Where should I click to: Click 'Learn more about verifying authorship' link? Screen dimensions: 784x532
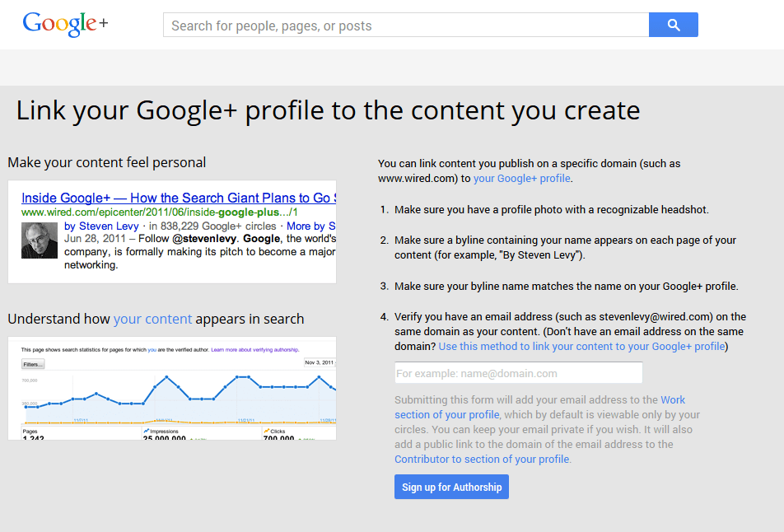pyautogui.click(x=254, y=349)
